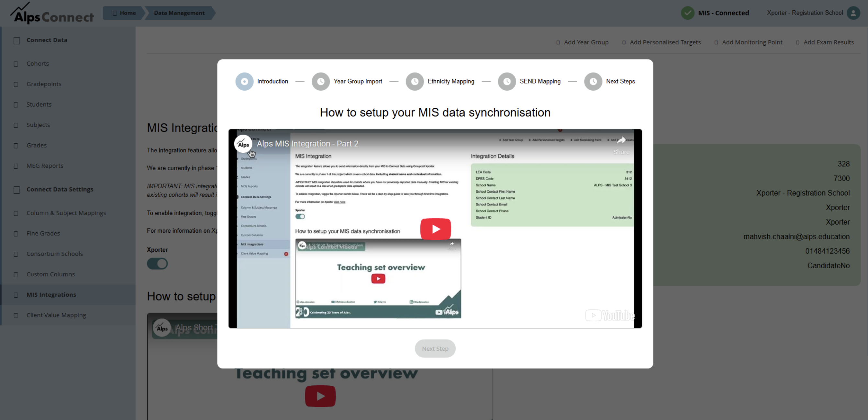The width and height of the screenshot is (868, 420).
Task: Click the Connect Data section icon
Action: tap(17, 40)
